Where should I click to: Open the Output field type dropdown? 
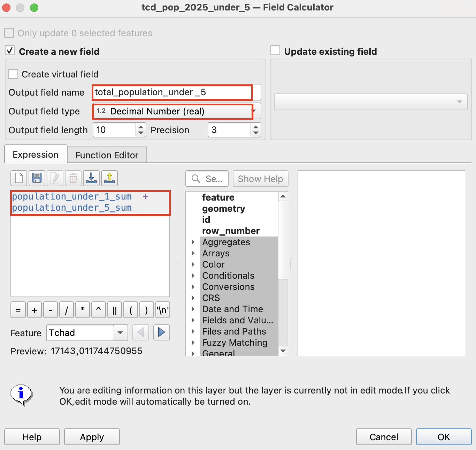(x=176, y=111)
